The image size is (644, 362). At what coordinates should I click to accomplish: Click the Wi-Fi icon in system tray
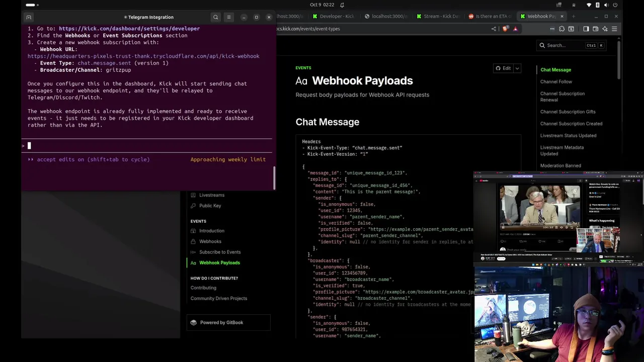[589, 5]
